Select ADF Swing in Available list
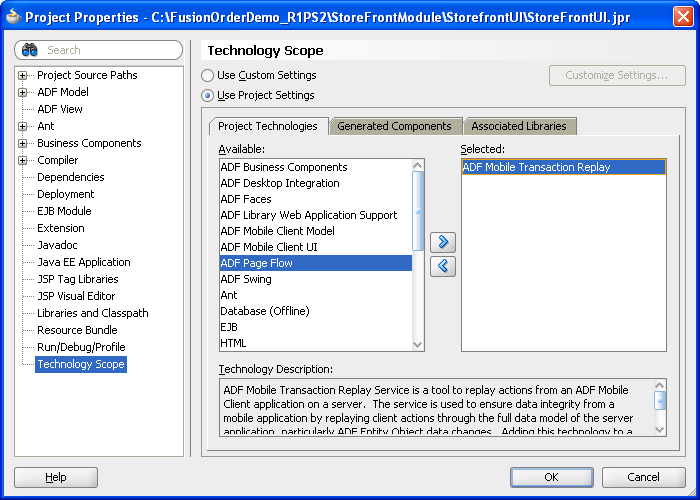This screenshot has width=700, height=500. pos(316,279)
